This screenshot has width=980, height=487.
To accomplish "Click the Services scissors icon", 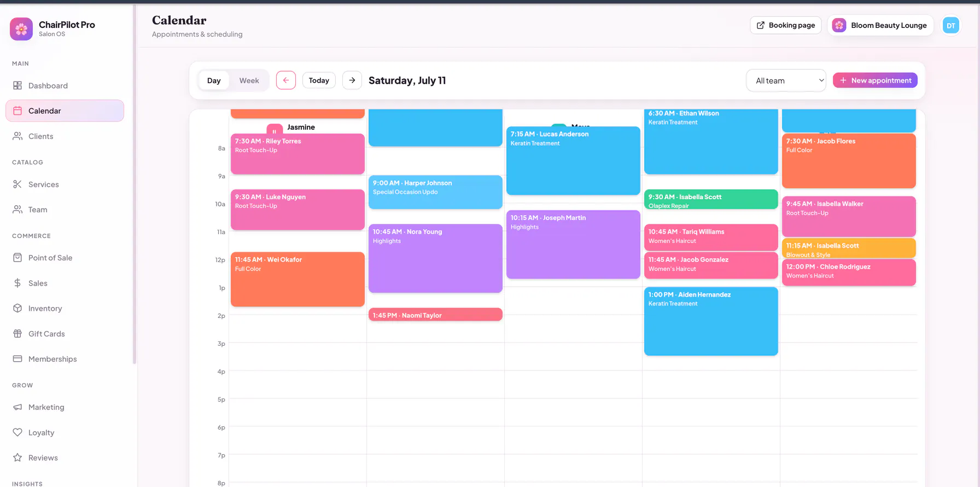I will (x=17, y=184).
